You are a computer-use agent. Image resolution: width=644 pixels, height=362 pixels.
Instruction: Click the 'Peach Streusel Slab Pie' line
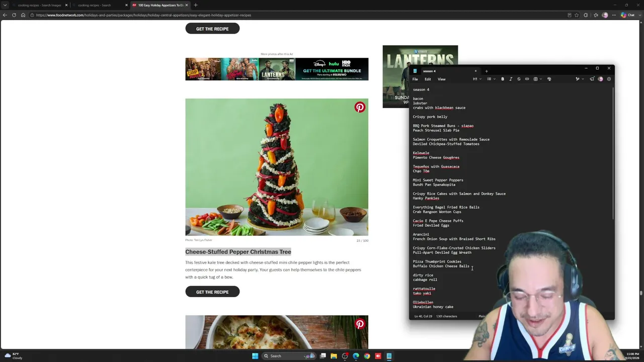click(436, 130)
